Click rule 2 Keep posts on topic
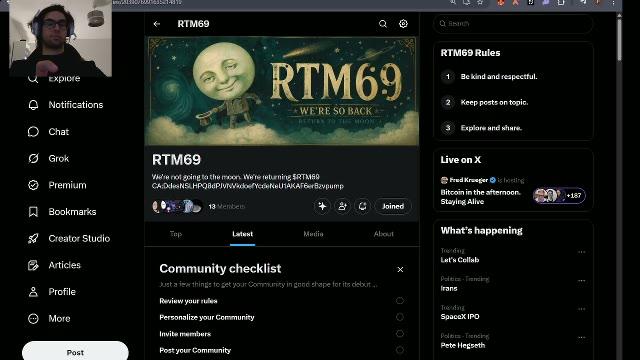 494,102
